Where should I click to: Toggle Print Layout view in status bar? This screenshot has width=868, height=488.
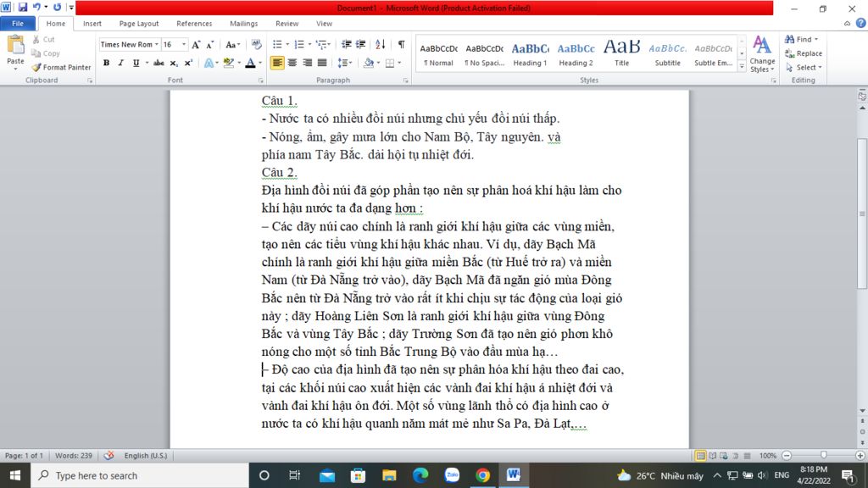(x=700, y=456)
